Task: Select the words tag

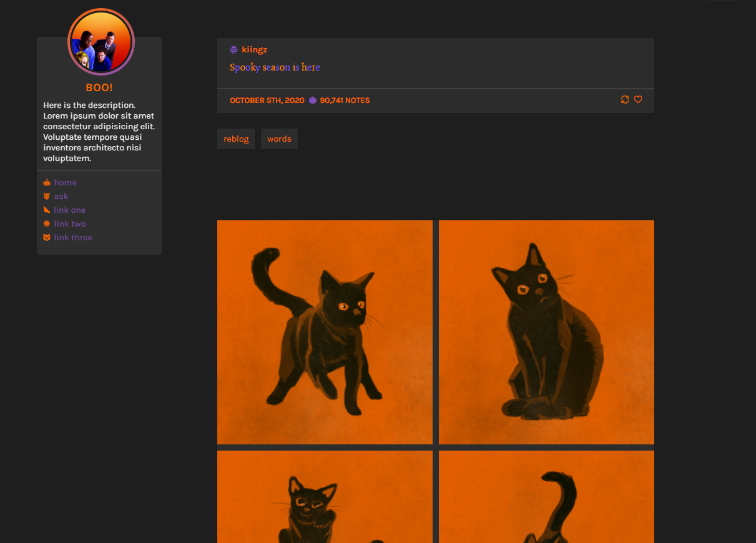Action: [279, 139]
